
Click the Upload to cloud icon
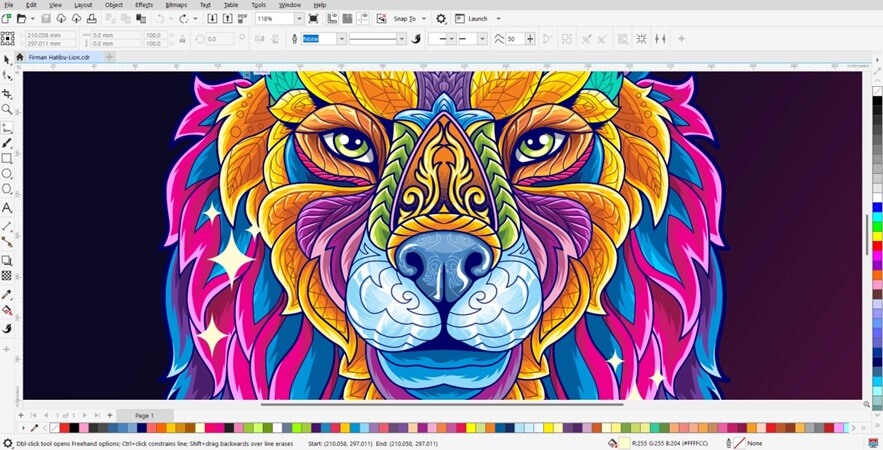(x=76, y=19)
